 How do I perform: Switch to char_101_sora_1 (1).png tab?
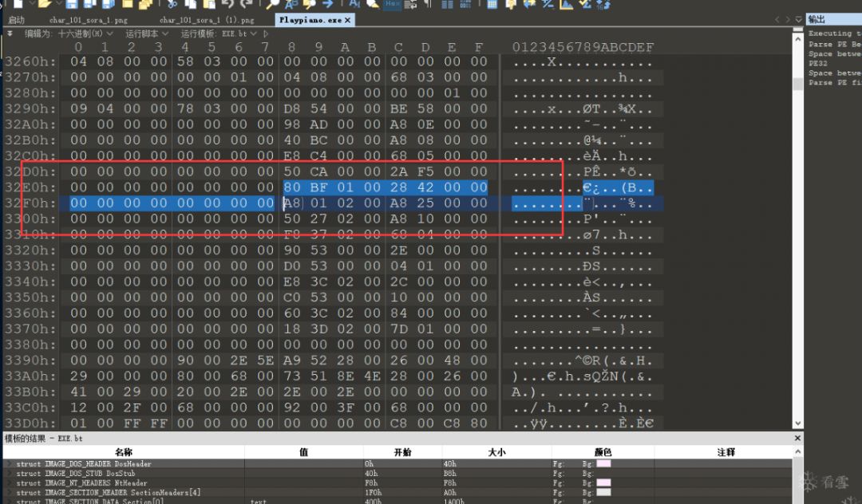tap(207, 20)
